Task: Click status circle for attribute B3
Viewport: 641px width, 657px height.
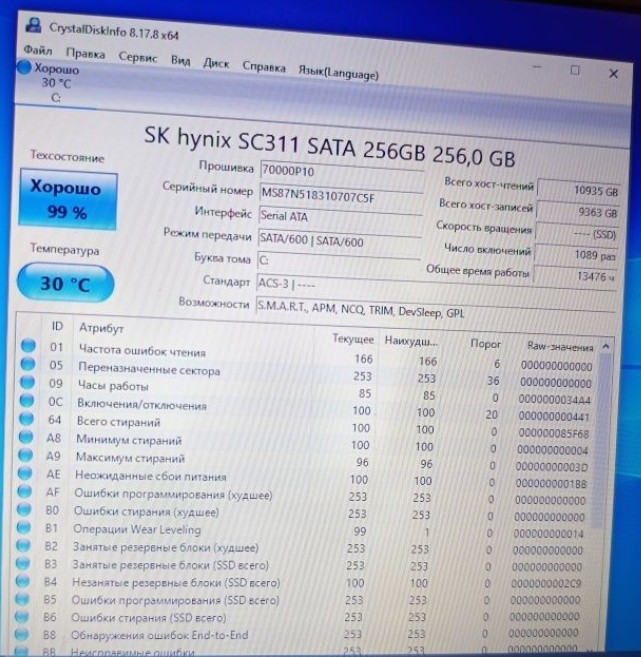Action: pos(23,563)
